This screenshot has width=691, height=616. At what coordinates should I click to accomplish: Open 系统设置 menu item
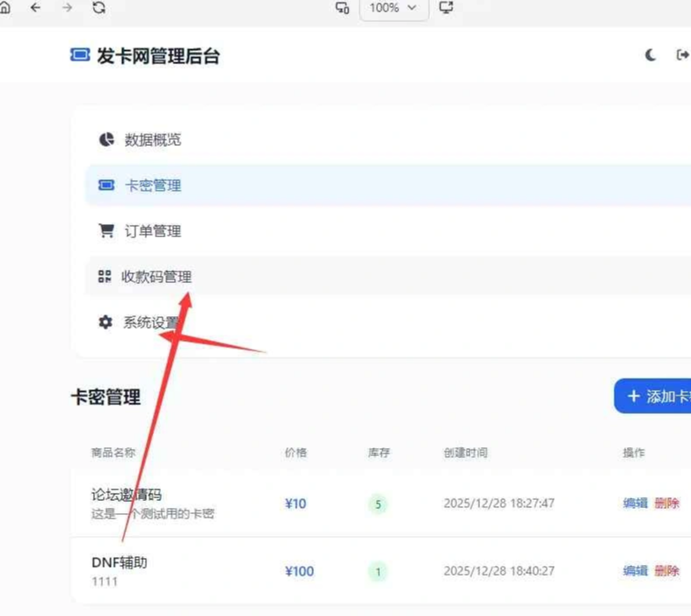point(388,322)
